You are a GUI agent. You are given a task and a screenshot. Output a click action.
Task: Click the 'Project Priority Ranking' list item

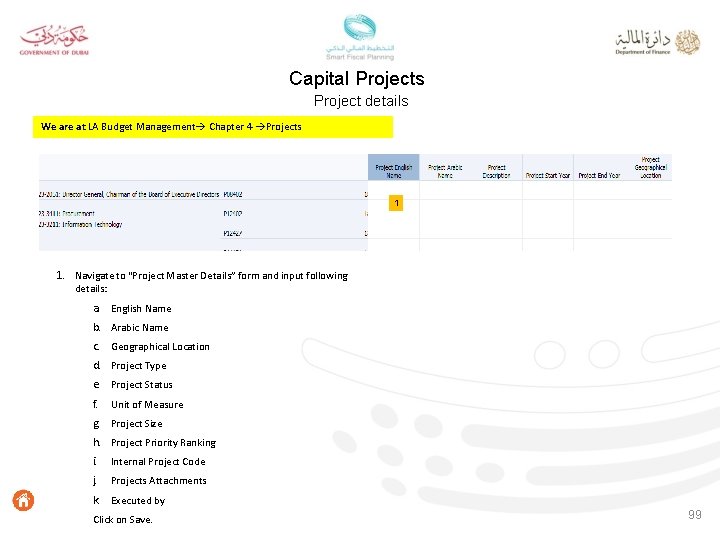[x=163, y=443]
